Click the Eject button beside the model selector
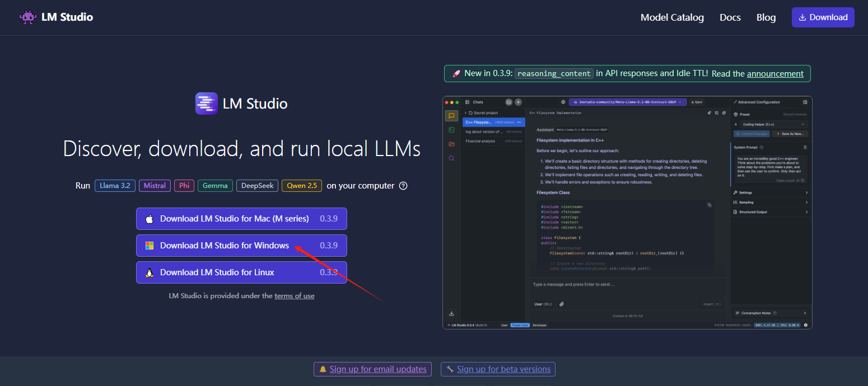This screenshot has width=868, height=386. (x=697, y=102)
